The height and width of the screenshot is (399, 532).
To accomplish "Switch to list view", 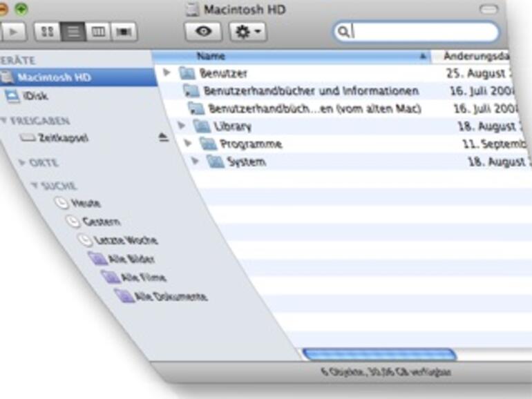I will click(x=73, y=32).
